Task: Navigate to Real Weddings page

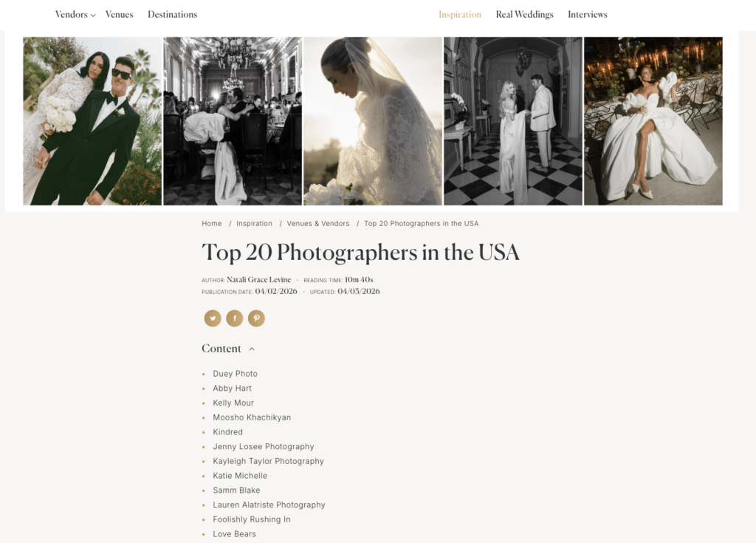Action: coord(524,15)
